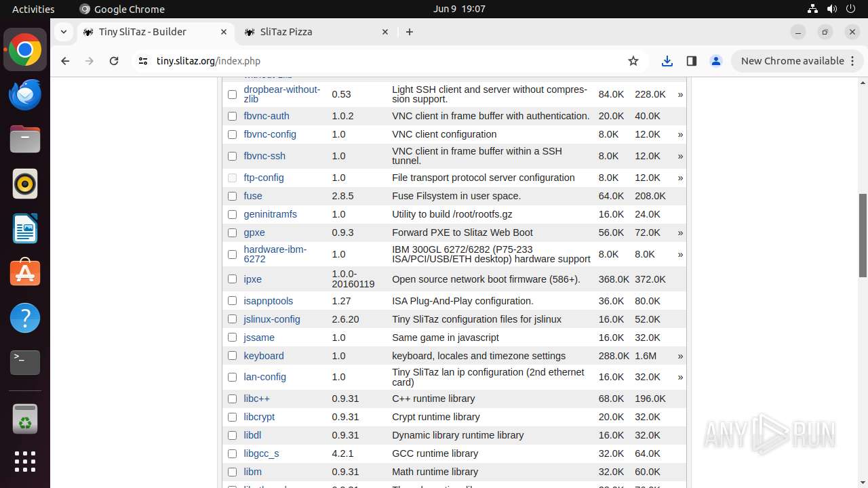Screen dimensions: 868x488
Task: Expand the » arrow for fbvnc-ssh
Action: coord(680,156)
